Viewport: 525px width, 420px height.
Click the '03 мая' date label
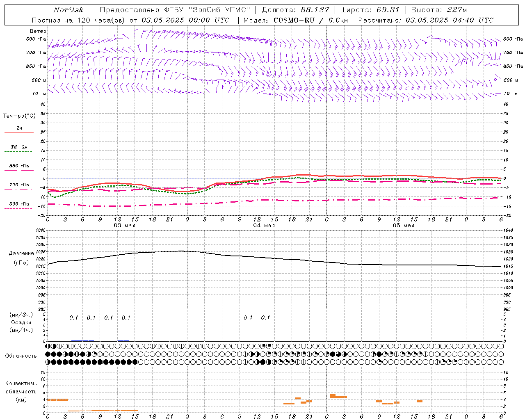pos(124,226)
